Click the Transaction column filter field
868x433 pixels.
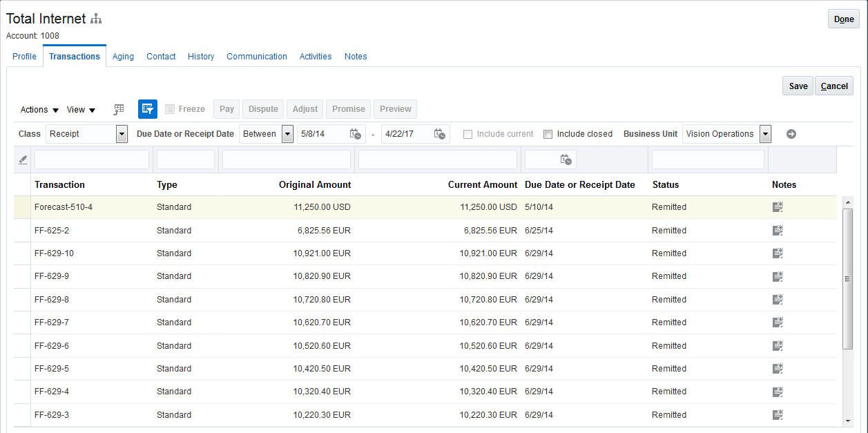click(92, 160)
